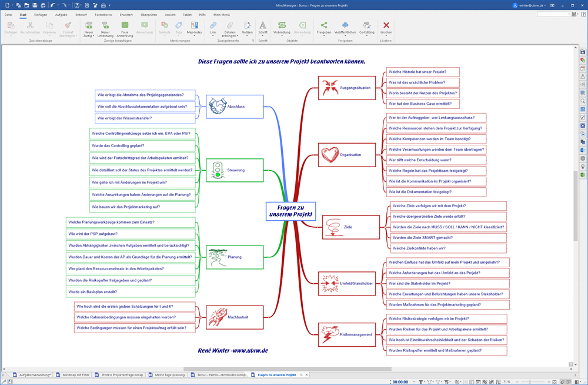588x385 pixels.
Task: Click the Link icon in Zweigelemente
Action: click(x=213, y=25)
